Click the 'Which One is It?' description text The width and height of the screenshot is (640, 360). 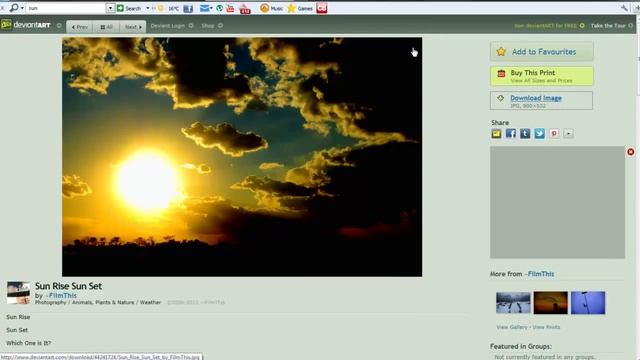29,343
